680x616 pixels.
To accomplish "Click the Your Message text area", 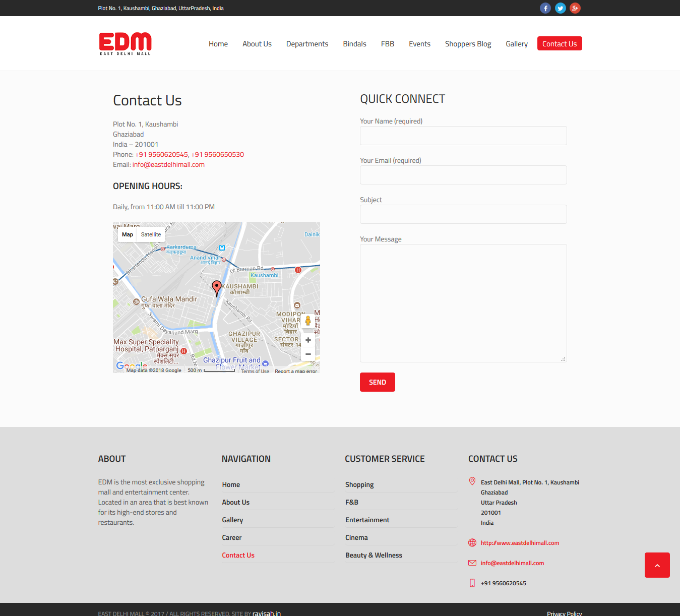I will [463, 302].
